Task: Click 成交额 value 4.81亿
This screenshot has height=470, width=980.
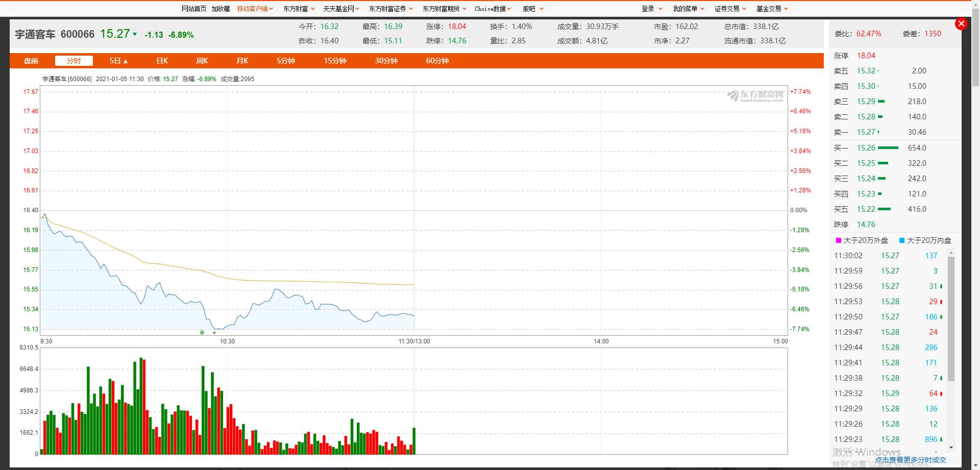Action: coord(597,41)
